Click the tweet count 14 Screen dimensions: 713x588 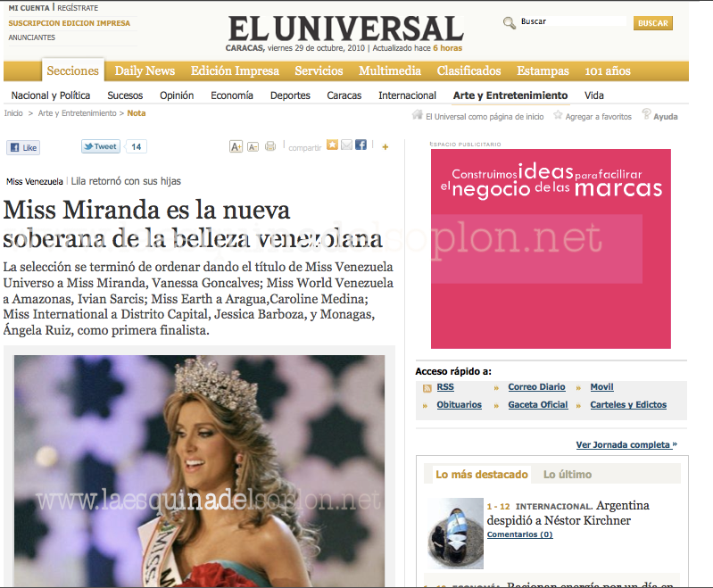click(136, 146)
